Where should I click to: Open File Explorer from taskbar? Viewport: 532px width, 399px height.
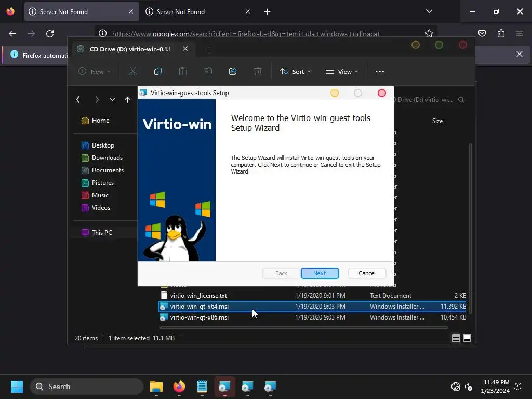(x=156, y=387)
